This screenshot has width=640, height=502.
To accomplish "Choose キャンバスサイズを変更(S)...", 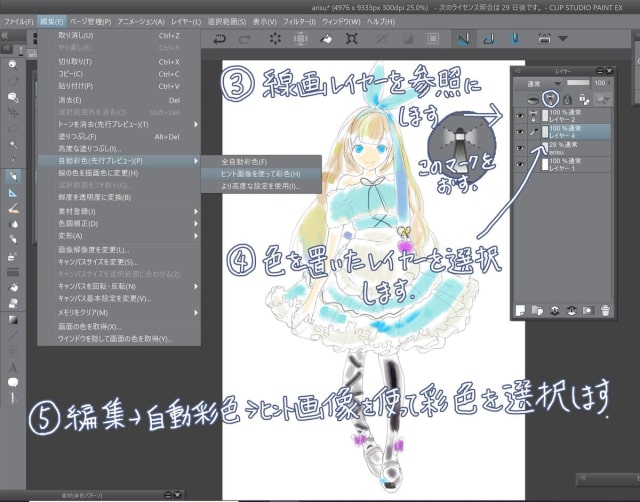I will pyautogui.click(x=119, y=262).
